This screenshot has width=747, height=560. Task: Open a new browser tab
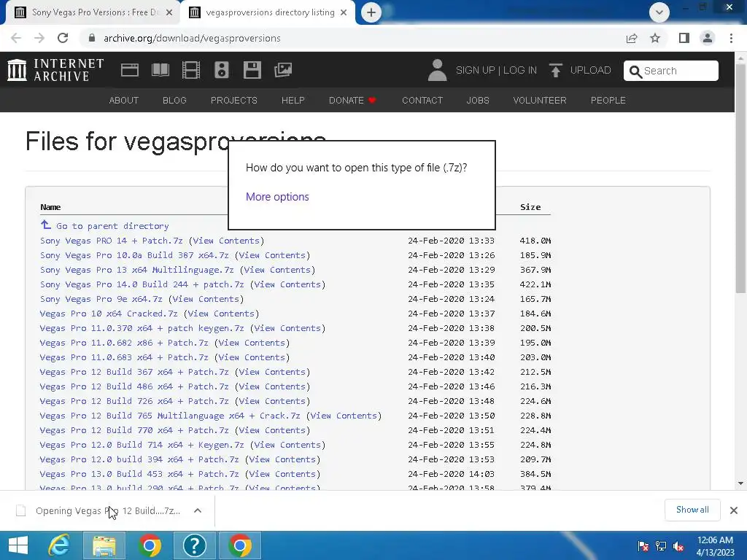371,12
